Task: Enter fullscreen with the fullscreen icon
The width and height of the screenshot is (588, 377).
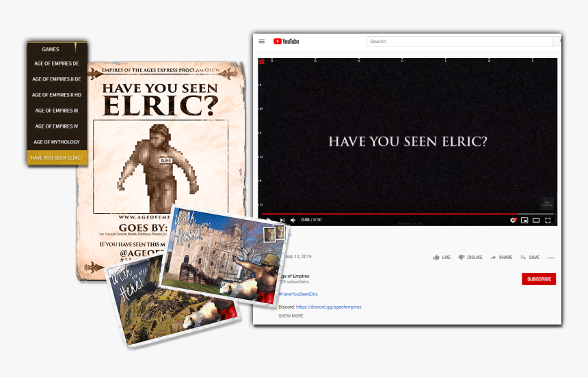Action: (x=548, y=220)
